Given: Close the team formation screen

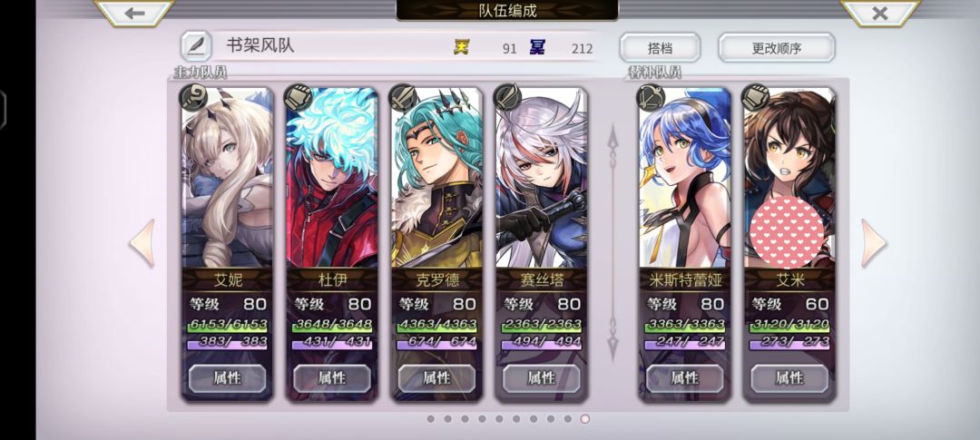Looking at the screenshot, I should [880, 13].
